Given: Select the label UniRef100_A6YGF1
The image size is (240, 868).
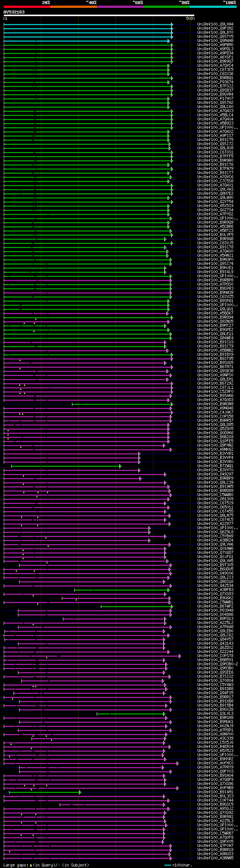Looking at the screenshot, I should (215, 57).
